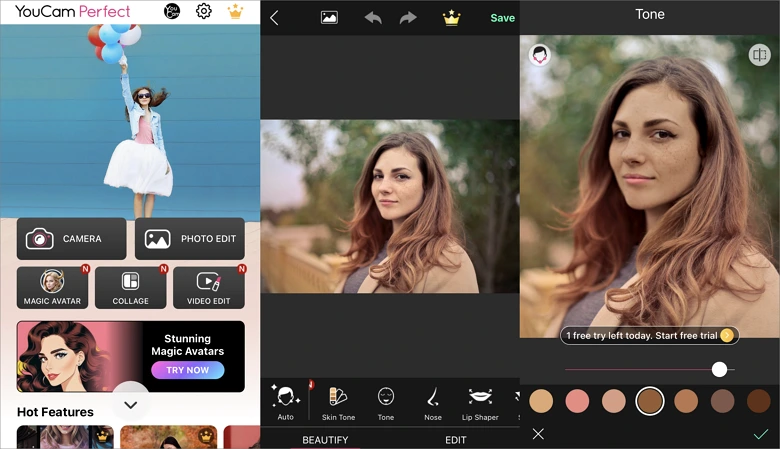The height and width of the screenshot is (449, 780).
Task: Open the Camera button
Action: [72, 239]
